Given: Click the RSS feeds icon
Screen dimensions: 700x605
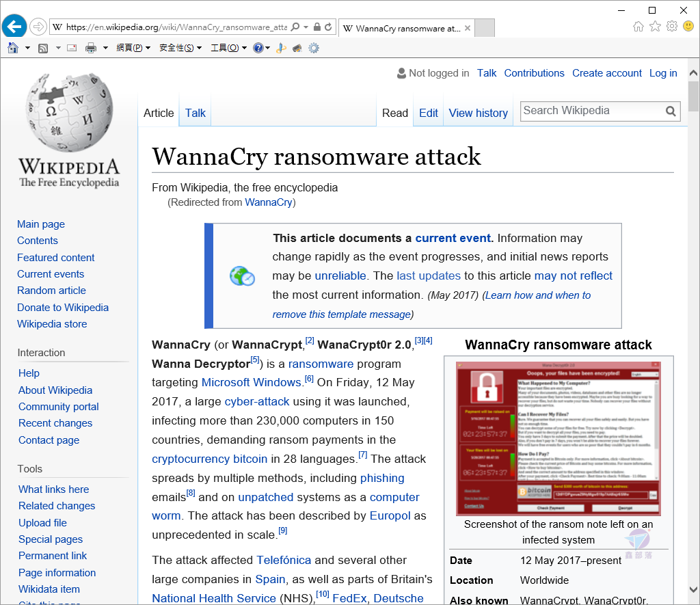Looking at the screenshot, I should click(43, 49).
